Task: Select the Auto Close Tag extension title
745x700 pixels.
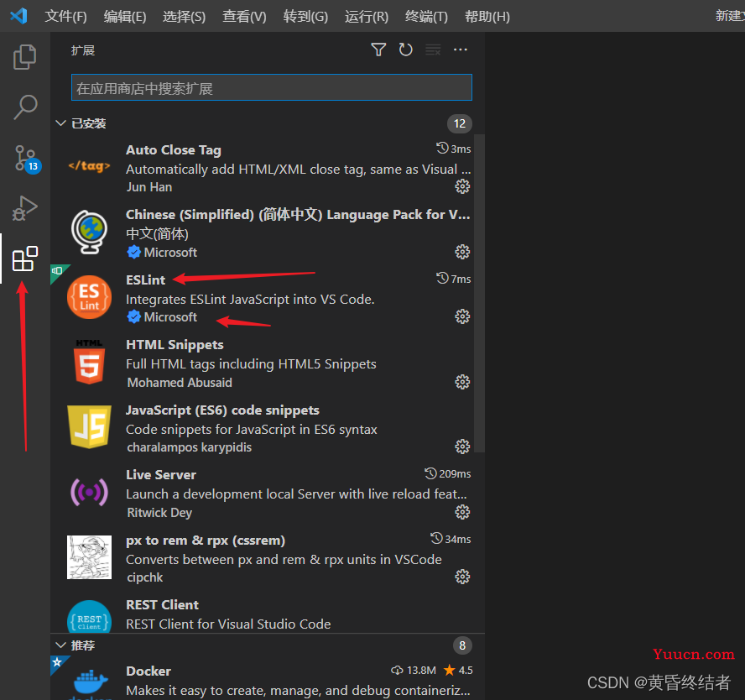Action: click(174, 150)
